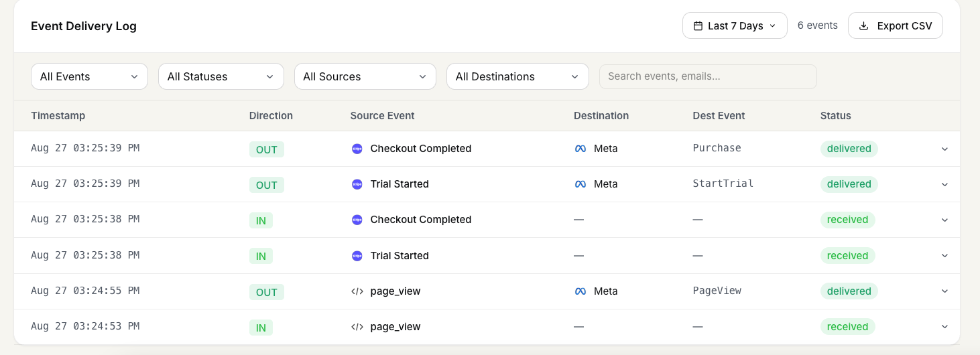The width and height of the screenshot is (980, 355).
Task: Click Stripe icon on the delivered Trial Started row
Action: point(357,184)
